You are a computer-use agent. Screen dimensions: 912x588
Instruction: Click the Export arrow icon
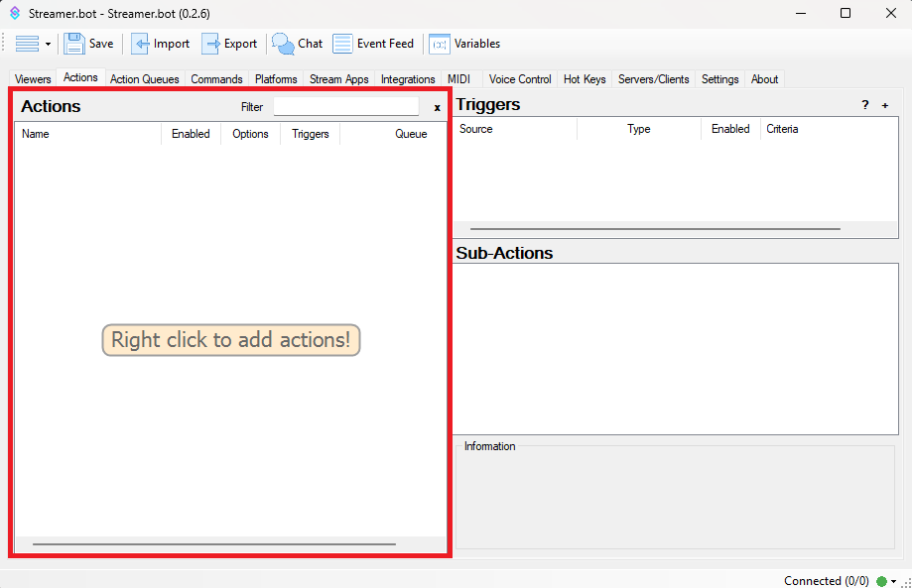(x=210, y=44)
